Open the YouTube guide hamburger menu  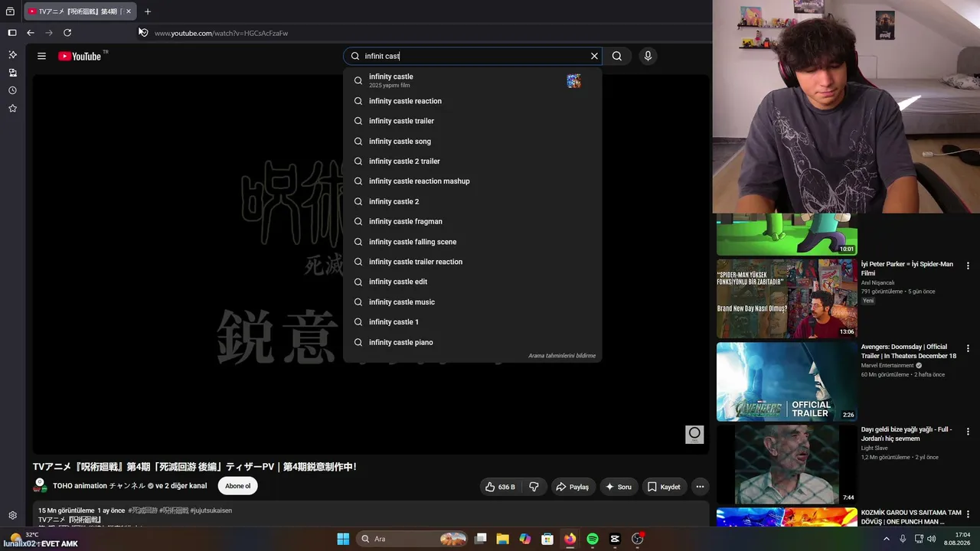tap(41, 56)
